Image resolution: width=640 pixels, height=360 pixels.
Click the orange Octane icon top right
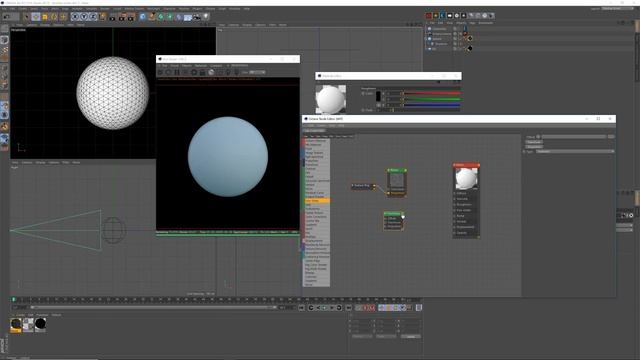click(436, 16)
